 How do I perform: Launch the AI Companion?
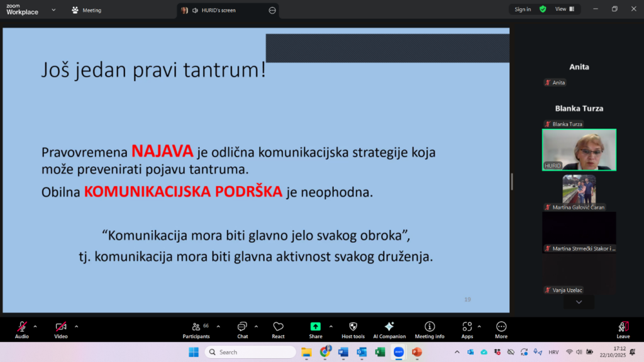tap(389, 329)
